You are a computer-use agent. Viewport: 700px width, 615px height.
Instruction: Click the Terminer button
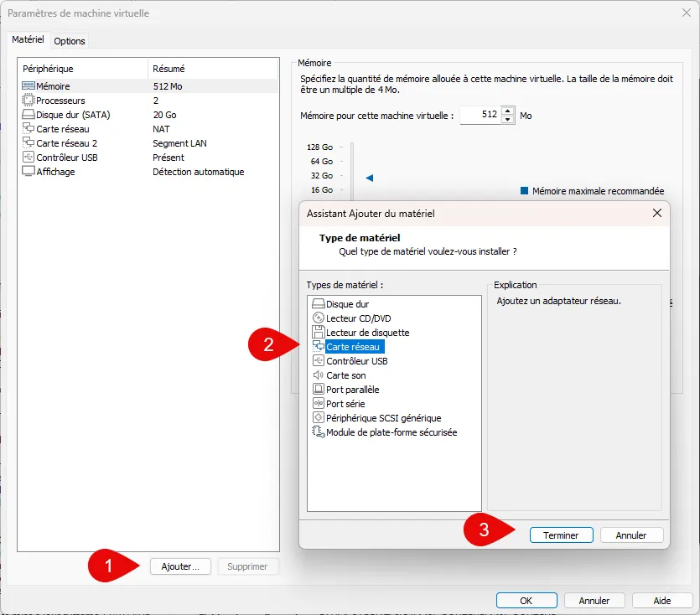pos(561,535)
